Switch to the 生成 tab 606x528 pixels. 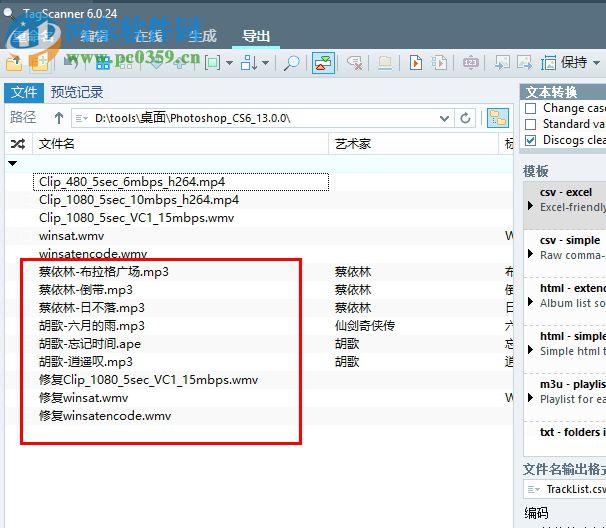pyautogui.click(x=202, y=36)
